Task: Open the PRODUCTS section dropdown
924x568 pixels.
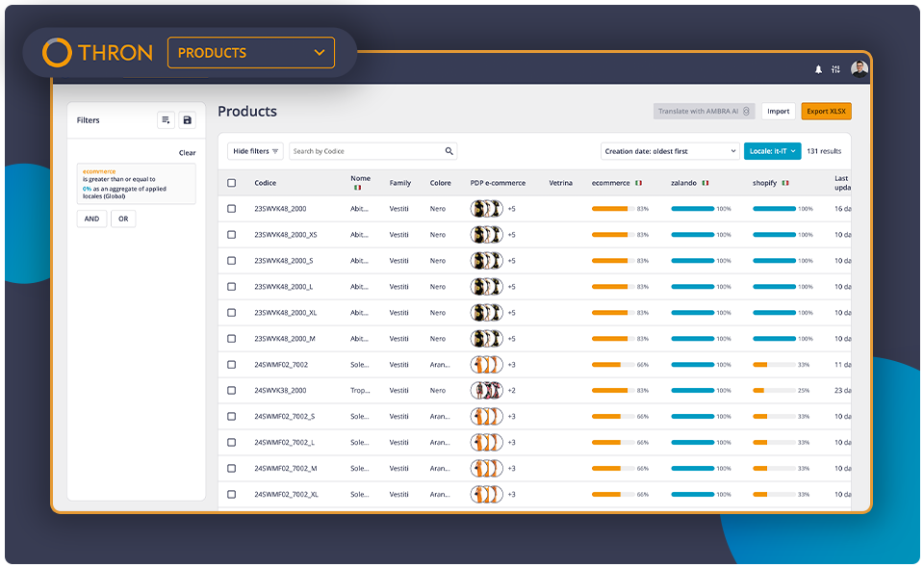Action: pyautogui.click(x=251, y=52)
